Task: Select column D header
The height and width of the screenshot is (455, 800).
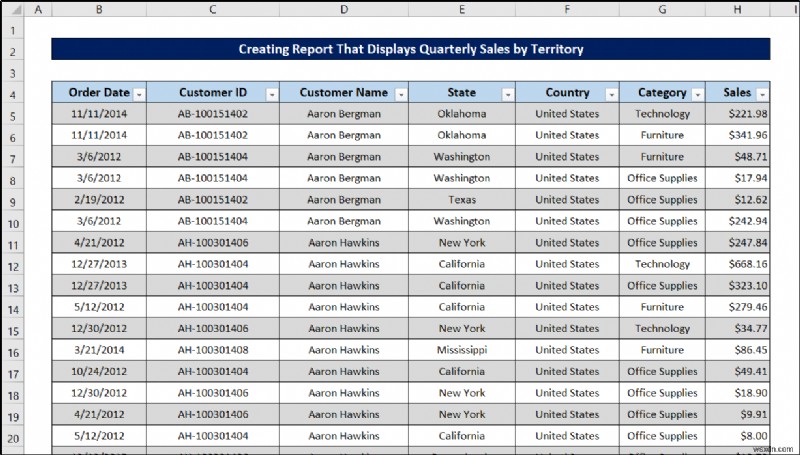Action: (x=344, y=9)
